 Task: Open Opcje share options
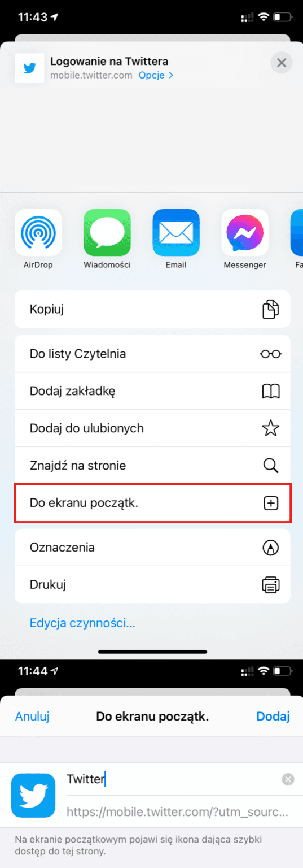point(156,75)
